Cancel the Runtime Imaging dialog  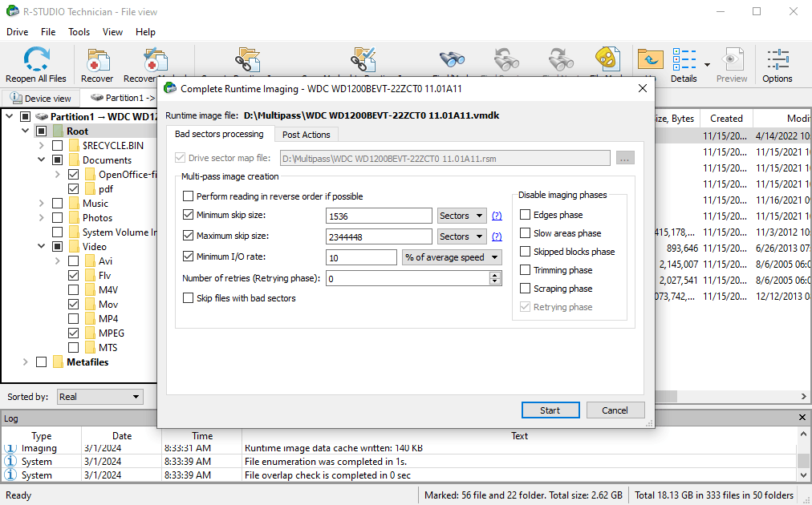(x=615, y=410)
